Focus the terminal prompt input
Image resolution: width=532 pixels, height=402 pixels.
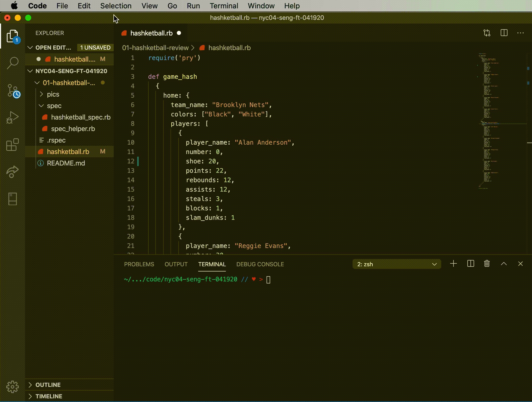coord(268,280)
